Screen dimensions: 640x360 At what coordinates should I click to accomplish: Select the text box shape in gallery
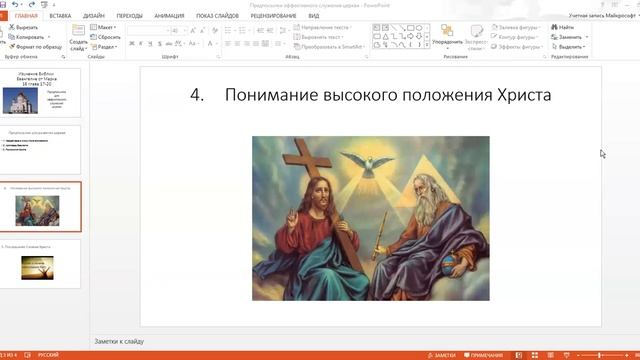pyautogui.click(x=376, y=28)
